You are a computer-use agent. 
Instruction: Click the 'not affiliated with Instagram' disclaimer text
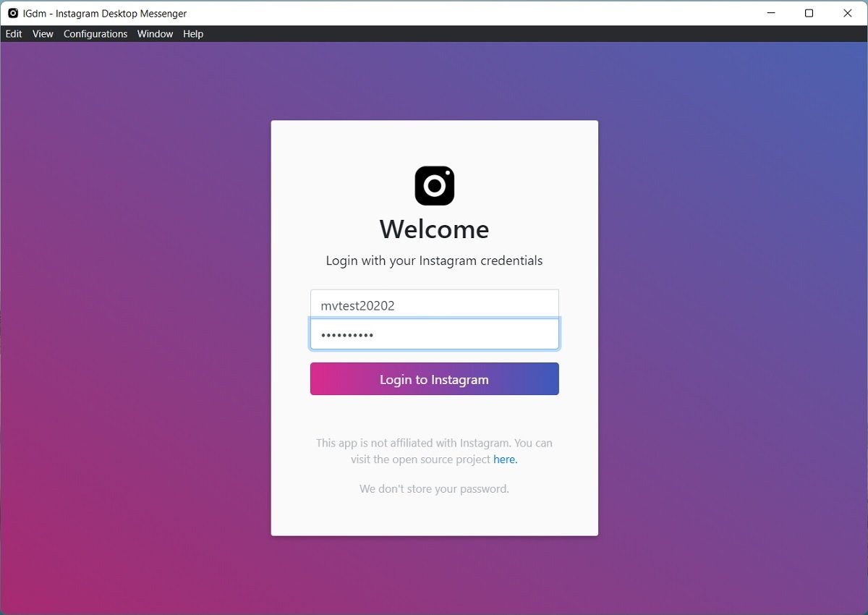(434, 451)
